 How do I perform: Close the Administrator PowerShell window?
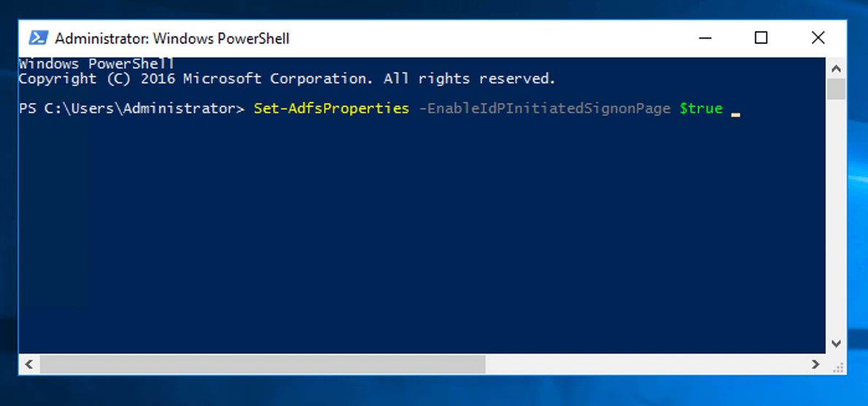point(818,38)
